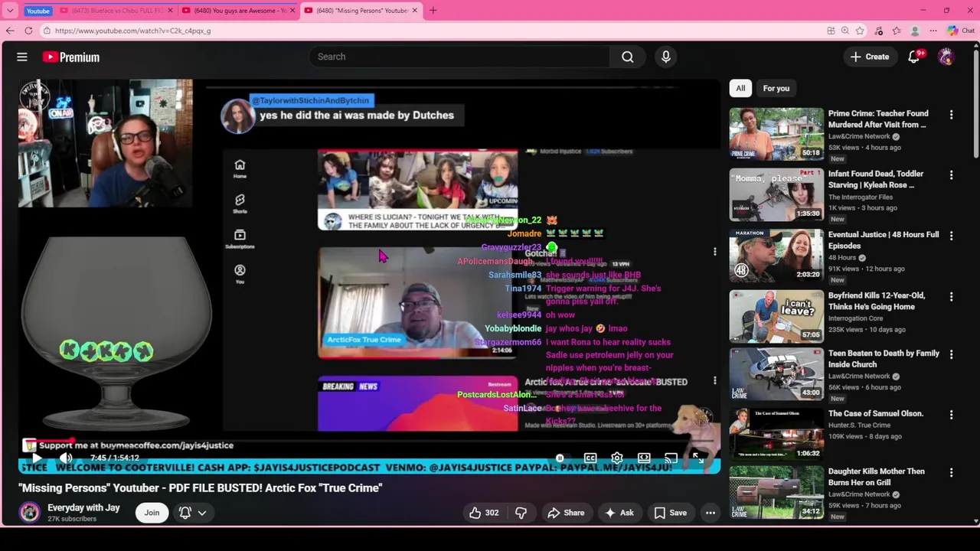Open a new browser tab with plus
This screenshot has width=980, height=551.
(433, 11)
